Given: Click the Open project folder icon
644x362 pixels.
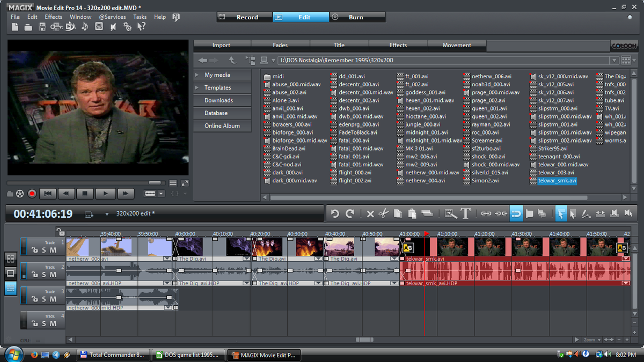Looking at the screenshot, I should (28, 27).
